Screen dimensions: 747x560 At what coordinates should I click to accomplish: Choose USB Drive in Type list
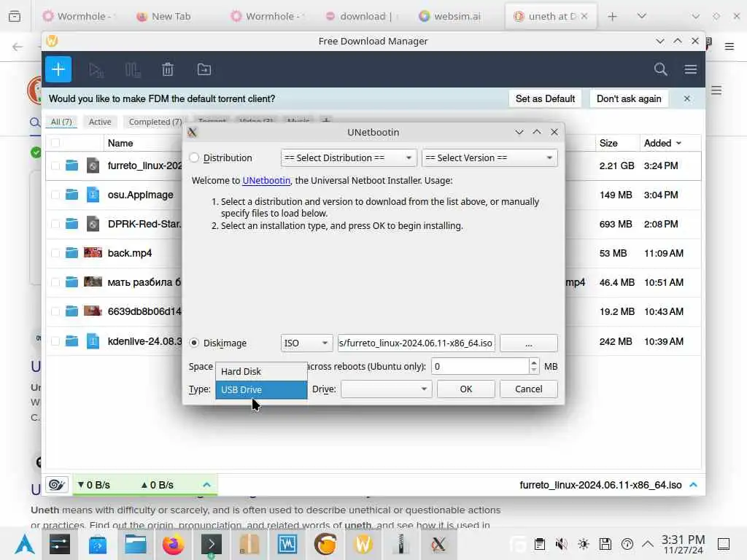(x=261, y=389)
